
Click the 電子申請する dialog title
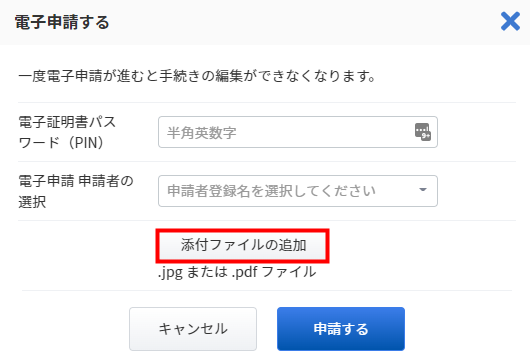62,22
